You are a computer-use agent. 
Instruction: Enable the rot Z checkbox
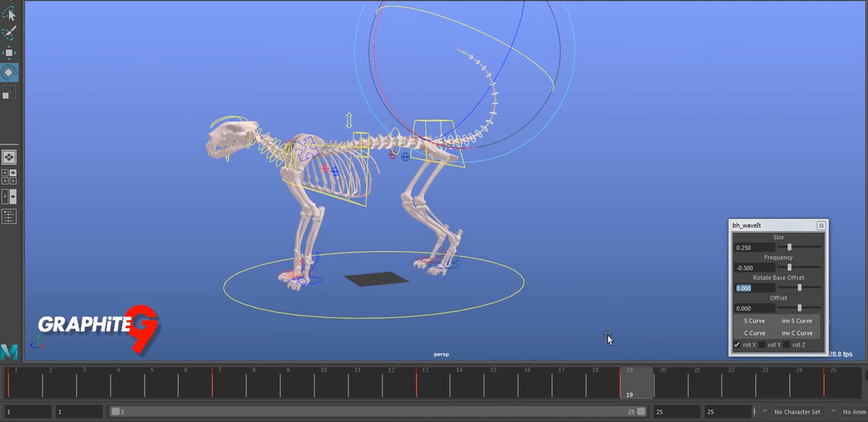pyautogui.click(x=786, y=345)
